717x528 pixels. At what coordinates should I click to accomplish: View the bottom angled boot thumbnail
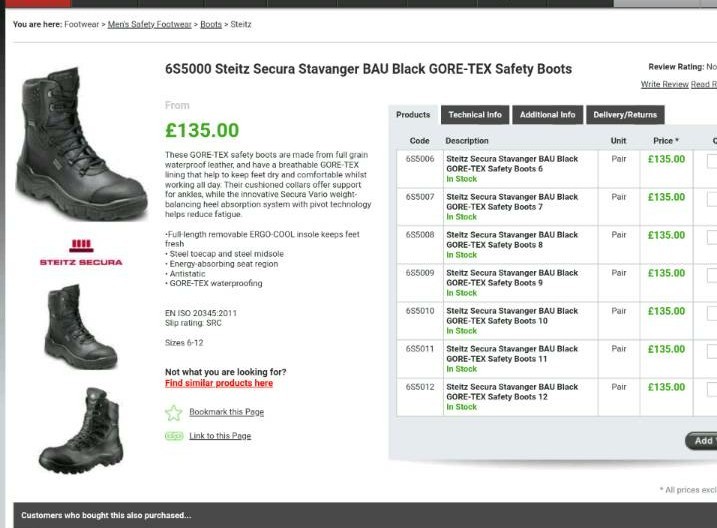[81, 430]
